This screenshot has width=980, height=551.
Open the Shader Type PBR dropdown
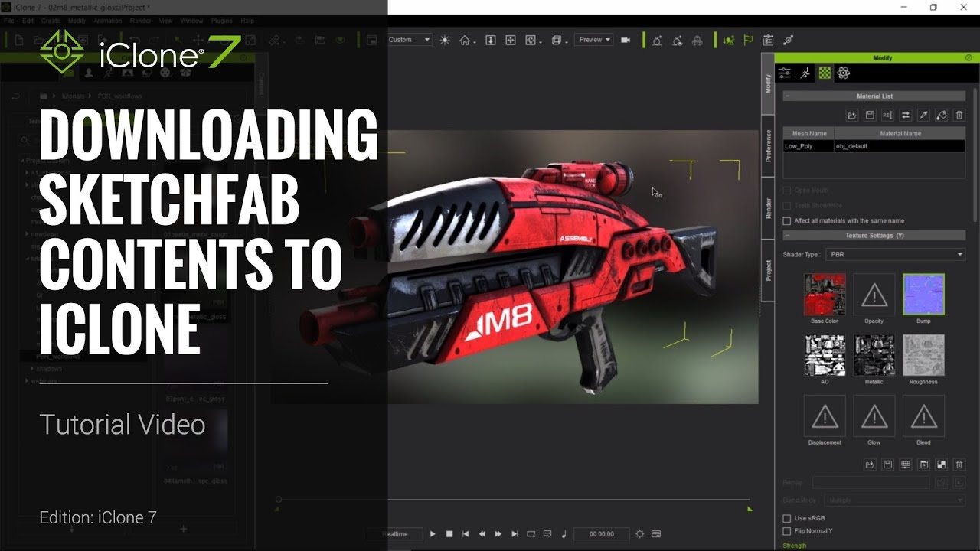896,254
